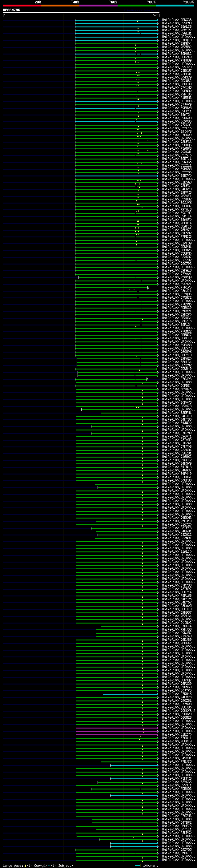Select the UniRef100_C5MCT9 label
Viewport: 197px width, 868px height.
[x=177, y=853]
